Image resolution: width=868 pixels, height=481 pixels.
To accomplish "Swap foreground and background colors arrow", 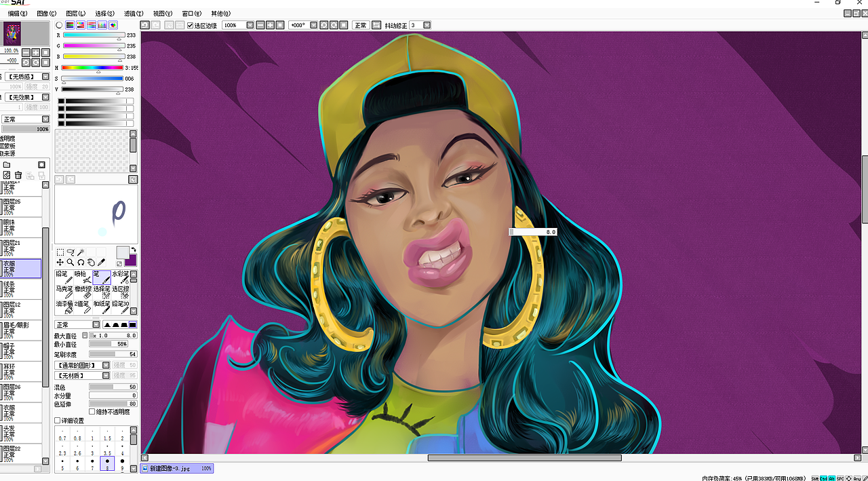I will (x=133, y=250).
